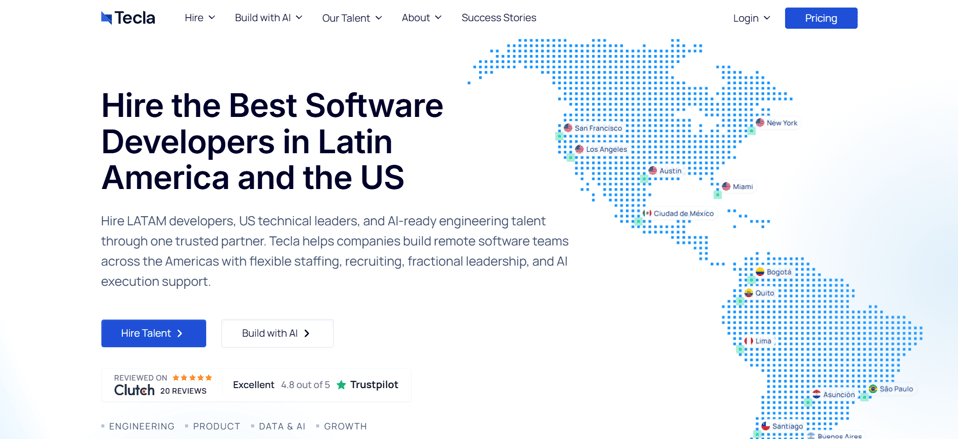The width and height of the screenshot is (958, 439).
Task: Click the Trustpilot green star icon
Action: (341, 385)
